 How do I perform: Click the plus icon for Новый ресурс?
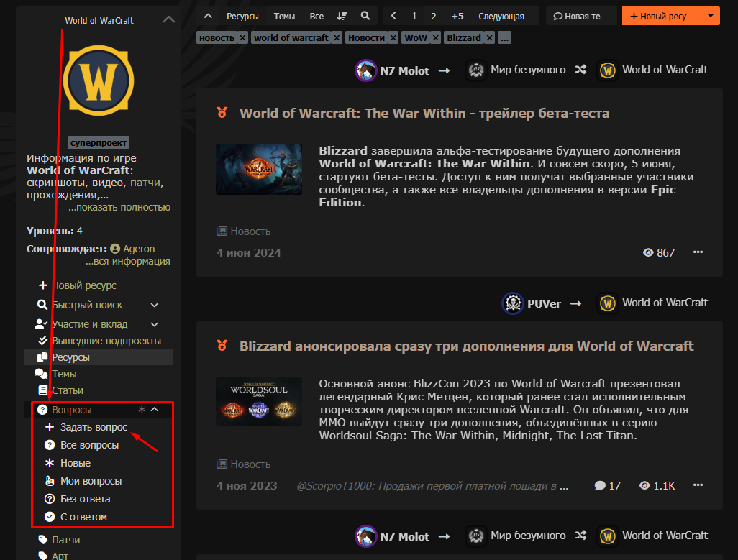coord(43,285)
